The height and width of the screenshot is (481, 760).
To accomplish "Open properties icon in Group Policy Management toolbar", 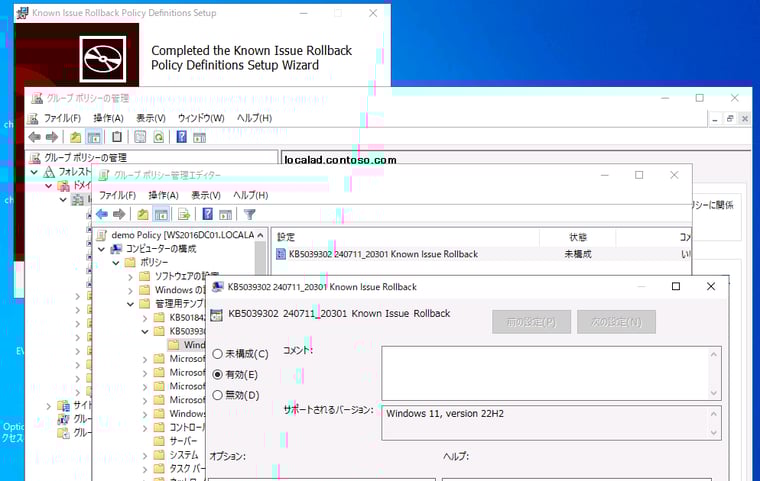I will (140, 137).
